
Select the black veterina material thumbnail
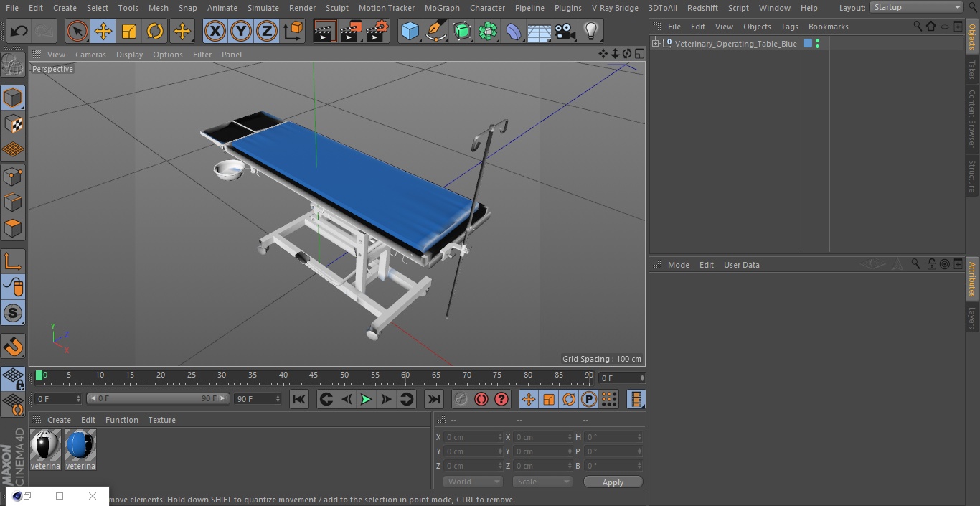45,446
